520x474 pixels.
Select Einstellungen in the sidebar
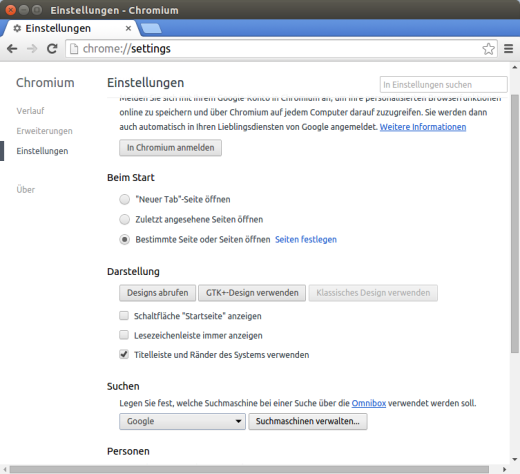pyautogui.click(x=42, y=151)
